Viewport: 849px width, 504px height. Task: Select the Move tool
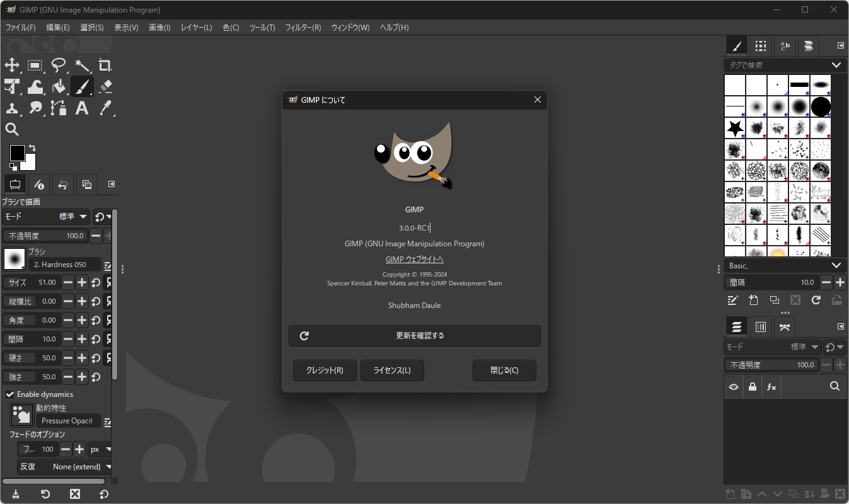coord(12,65)
